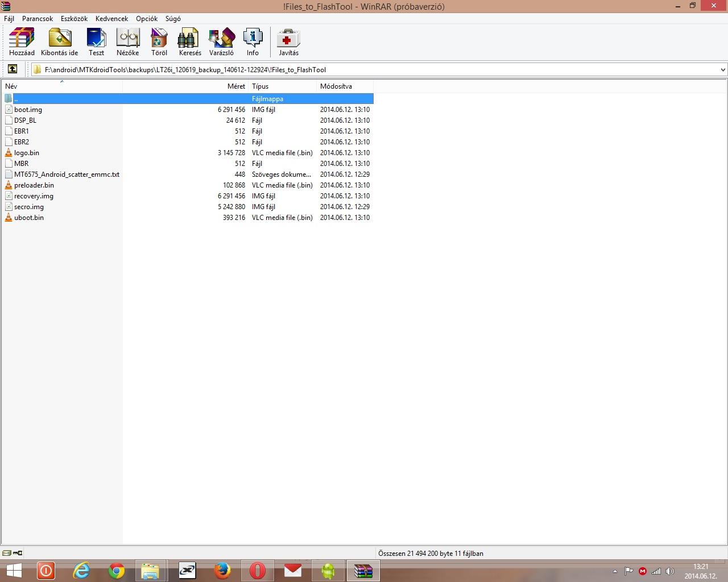Select the EBR1 file
This screenshot has width=728, height=582.
coord(22,131)
